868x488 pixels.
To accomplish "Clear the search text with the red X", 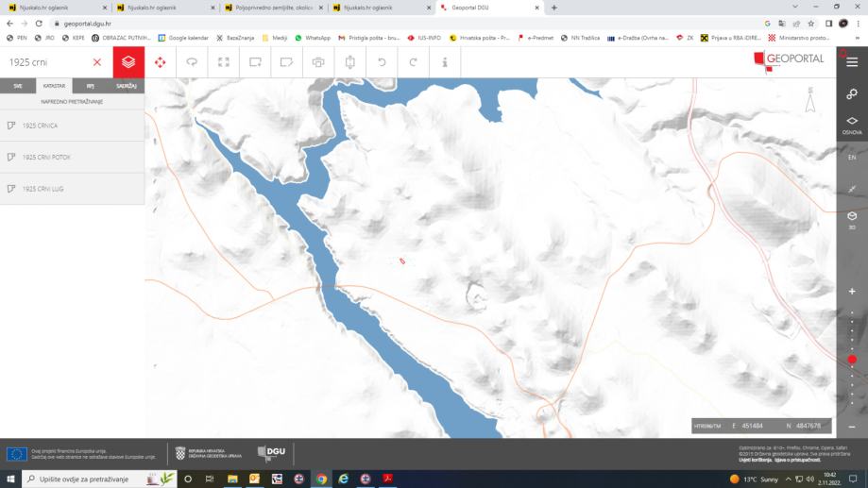I will click(97, 62).
